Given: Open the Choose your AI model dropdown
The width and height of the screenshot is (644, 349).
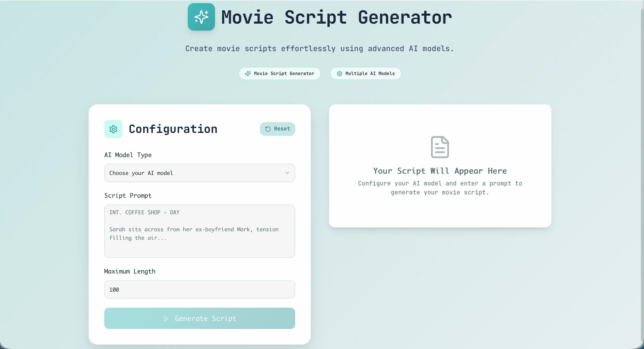Looking at the screenshot, I should [x=199, y=173].
